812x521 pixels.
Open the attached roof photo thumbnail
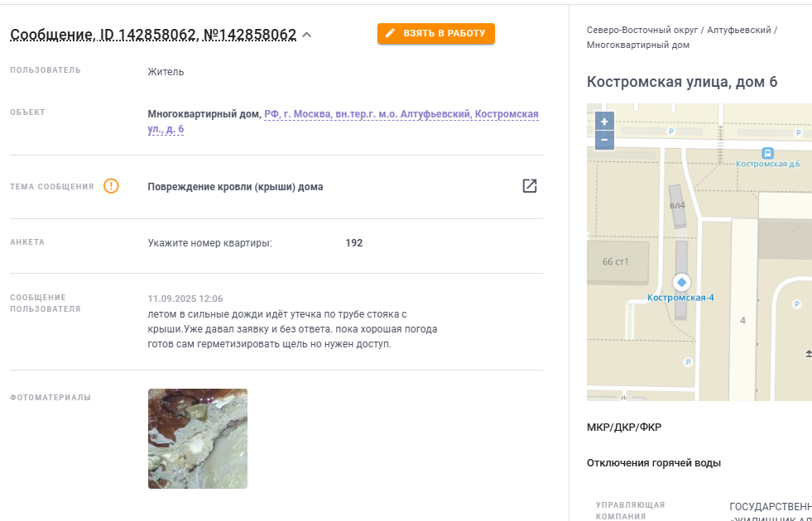(x=198, y=439)
